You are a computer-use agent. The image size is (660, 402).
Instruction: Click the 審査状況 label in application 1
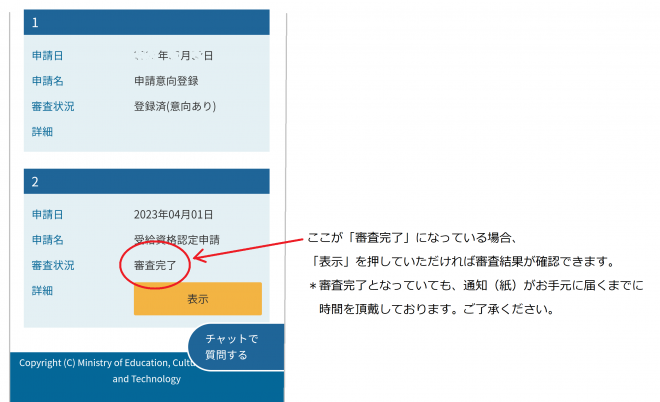[52, 106]
